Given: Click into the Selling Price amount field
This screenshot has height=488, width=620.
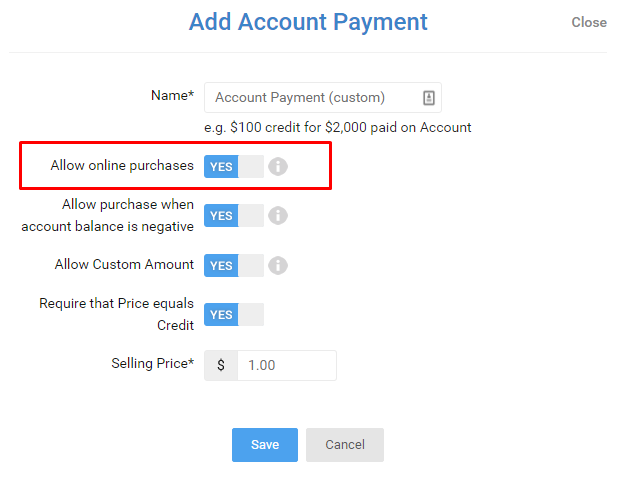Looking at the screenshot, I should (287, 365).
